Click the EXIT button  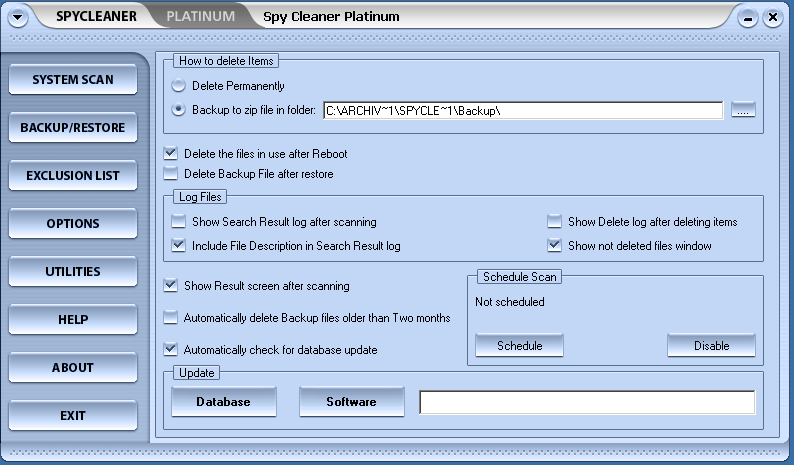[x=73, y=415]
